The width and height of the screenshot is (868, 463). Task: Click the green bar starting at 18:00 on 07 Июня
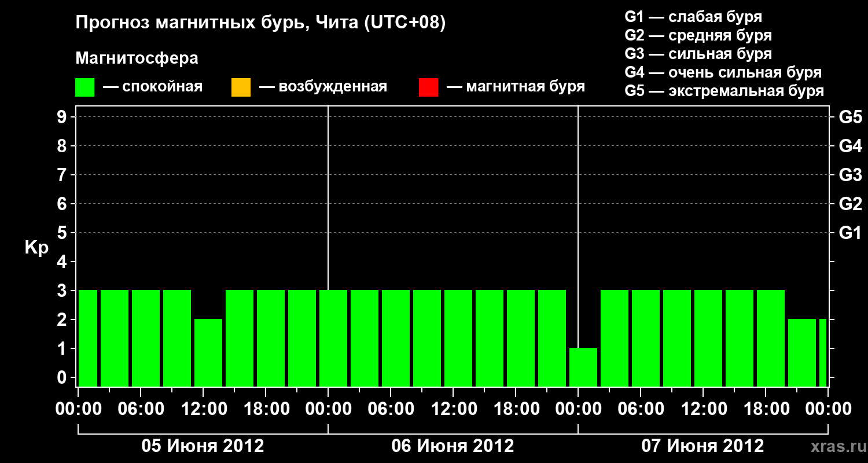tap(771, 338)
